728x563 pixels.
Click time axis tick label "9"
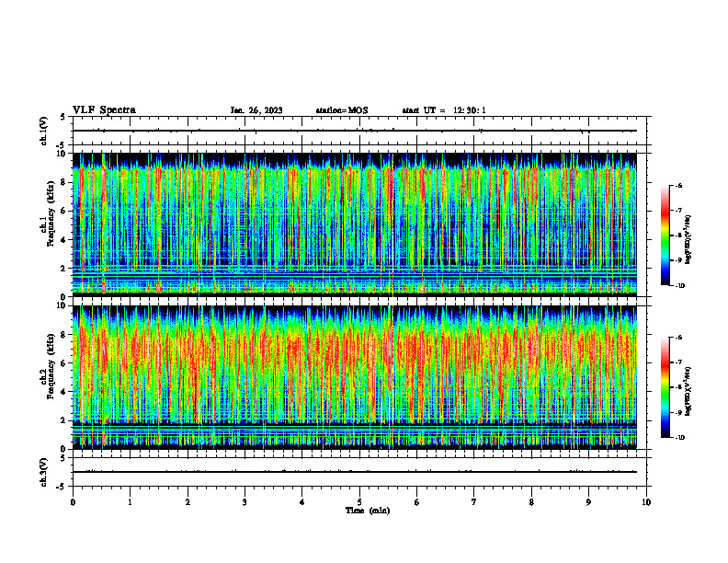pos(588,502)
